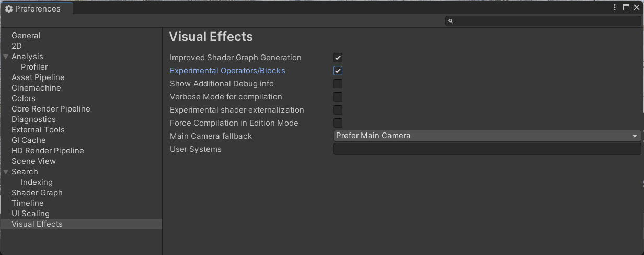Enable Experimental shader externalization

[338, 110]
